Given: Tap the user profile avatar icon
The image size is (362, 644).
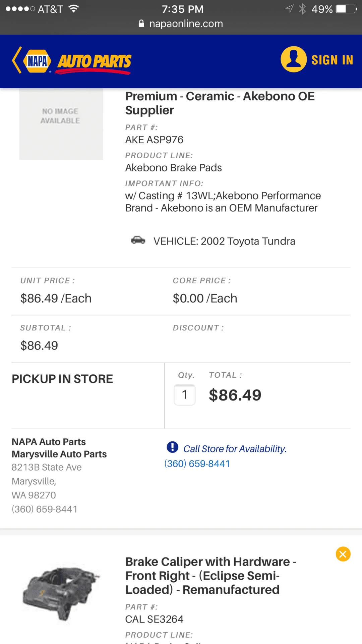Looking at the screenshot, I should 294,59.
